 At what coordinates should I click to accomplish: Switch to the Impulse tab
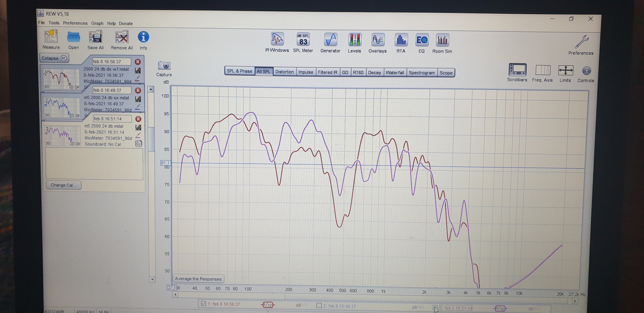306,72
